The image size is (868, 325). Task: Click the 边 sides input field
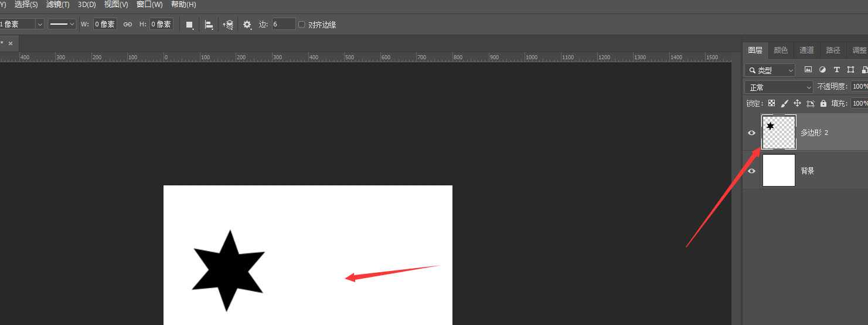(x=284, y=24)
